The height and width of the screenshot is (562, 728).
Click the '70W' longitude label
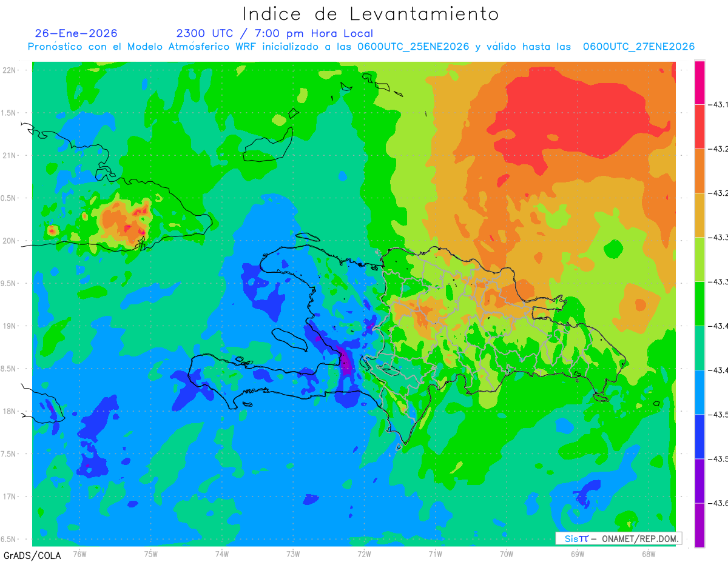pyautogui.click(x=506, y=554)
